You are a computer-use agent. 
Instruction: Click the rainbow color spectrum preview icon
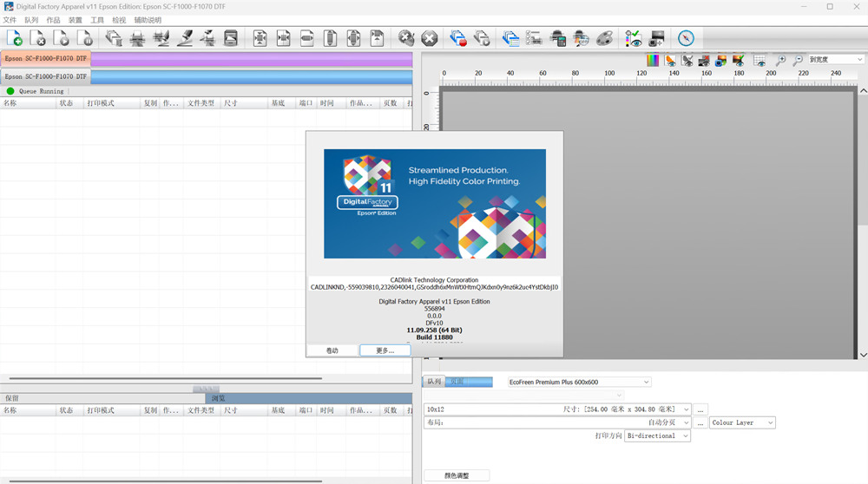point(653,61)
